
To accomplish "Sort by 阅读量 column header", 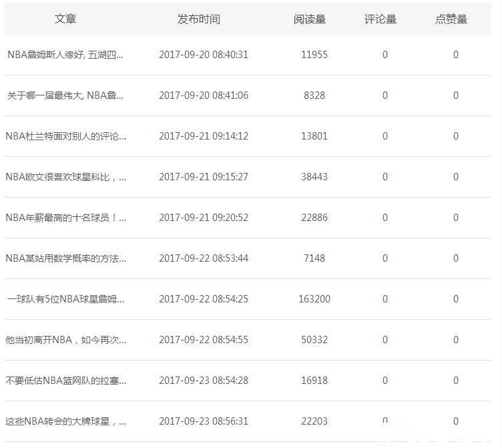I will (x=310, y=19).
